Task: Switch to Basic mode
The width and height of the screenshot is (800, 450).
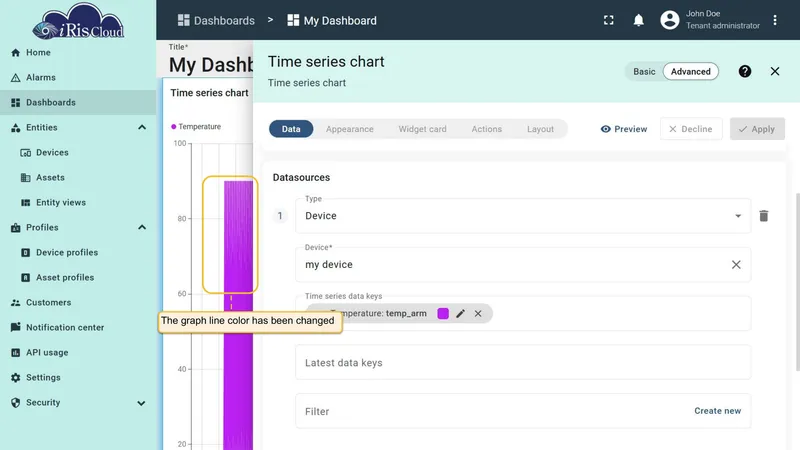Action: point(644,71)
